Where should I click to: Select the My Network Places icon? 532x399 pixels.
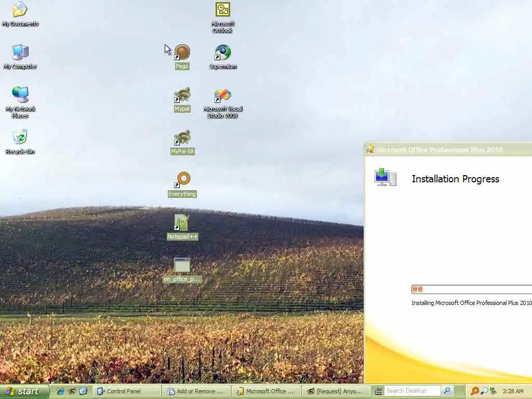[20, 102]
